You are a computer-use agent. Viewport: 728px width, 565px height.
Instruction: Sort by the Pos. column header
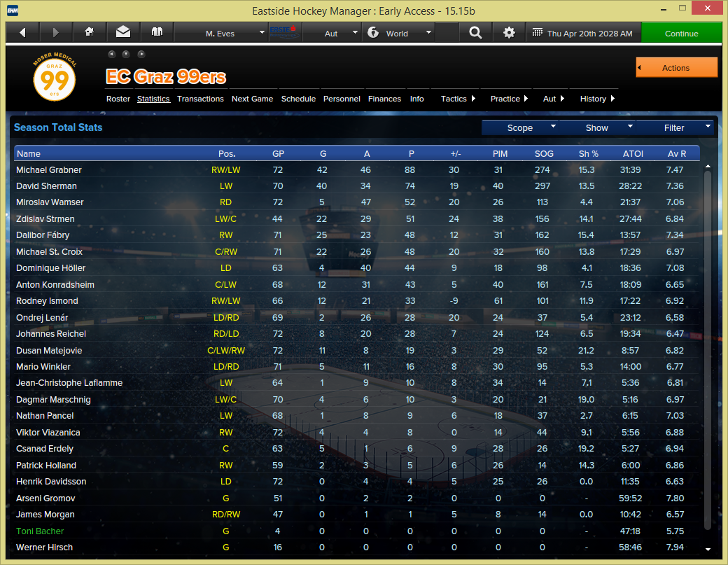(x=227, y=153)
